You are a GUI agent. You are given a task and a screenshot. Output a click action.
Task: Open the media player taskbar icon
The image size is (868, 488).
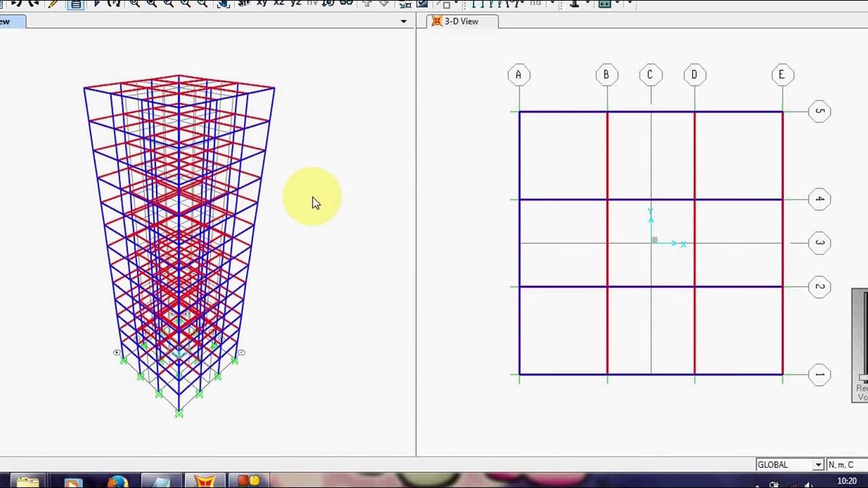tap(73, 483)
